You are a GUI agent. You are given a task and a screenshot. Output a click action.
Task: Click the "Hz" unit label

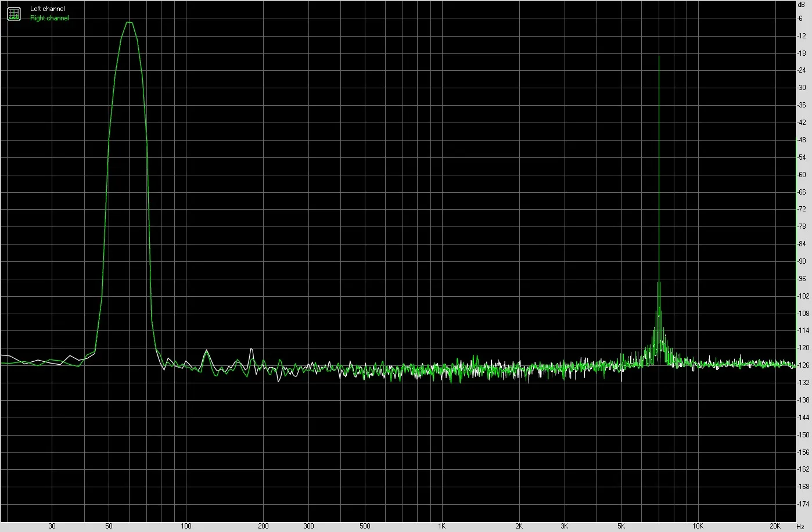click(x=800, y=526)
